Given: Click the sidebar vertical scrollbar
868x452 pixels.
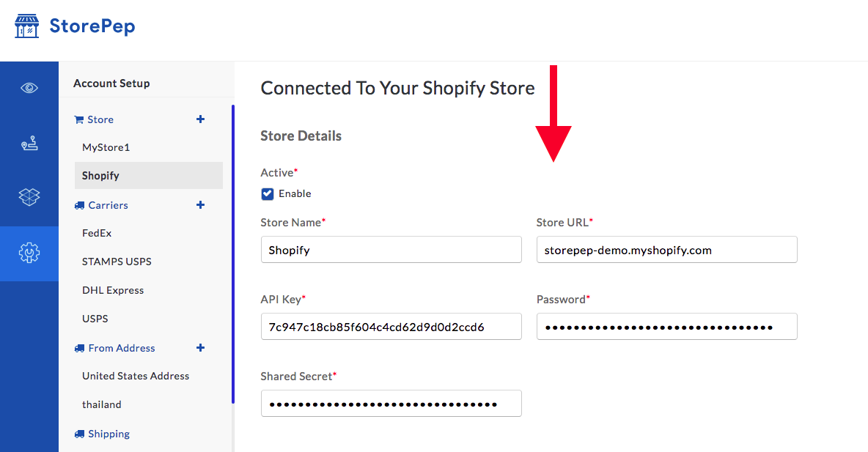Looking at the screenshot, I should pyautogui.click(x=233, y=254).
